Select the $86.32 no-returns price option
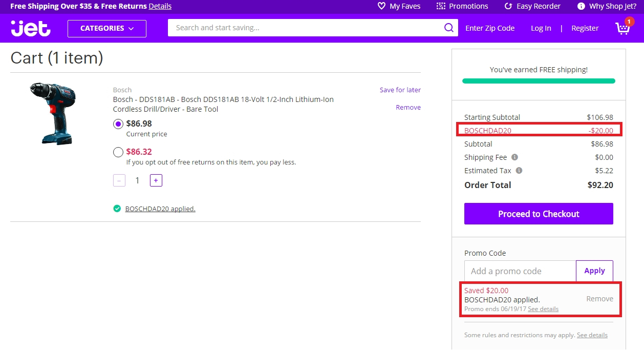Viewport: 644px width, 350px height. (118, 152)
